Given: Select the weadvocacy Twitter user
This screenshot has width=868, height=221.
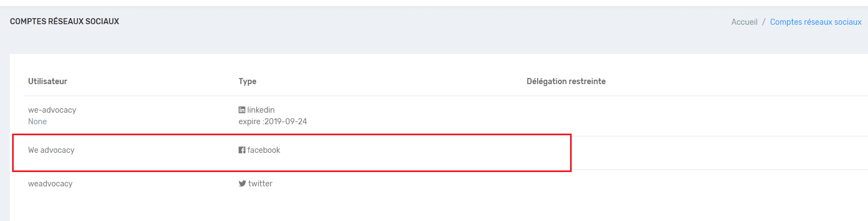Looking at the screenshot, I should pos(50,184).
